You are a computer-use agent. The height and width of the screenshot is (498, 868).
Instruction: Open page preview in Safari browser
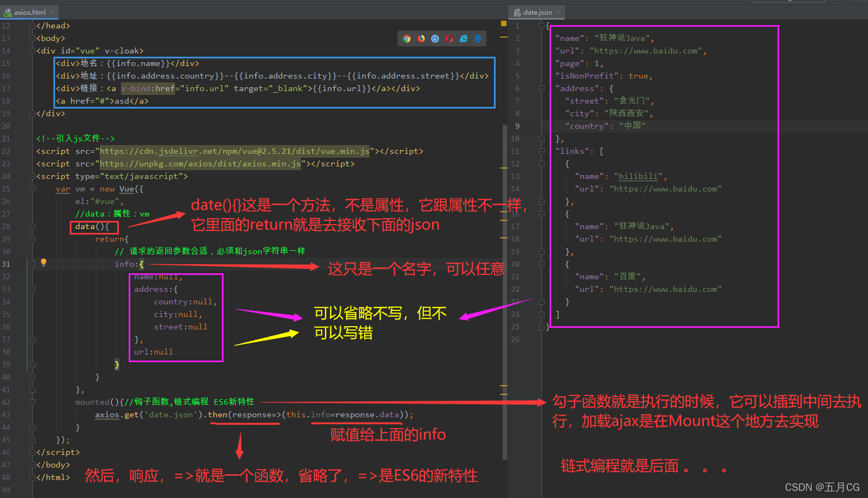pyautogui.click(x=435, y=39)
